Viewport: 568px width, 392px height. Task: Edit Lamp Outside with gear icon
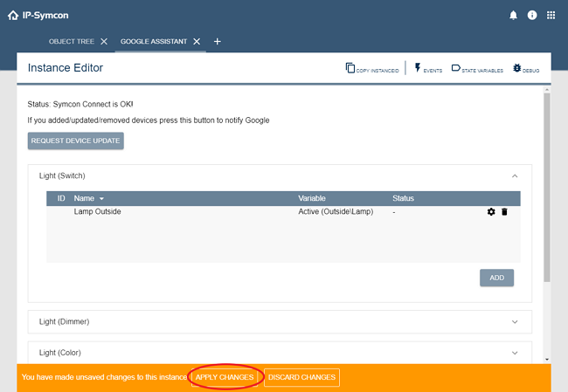(491, 212)
